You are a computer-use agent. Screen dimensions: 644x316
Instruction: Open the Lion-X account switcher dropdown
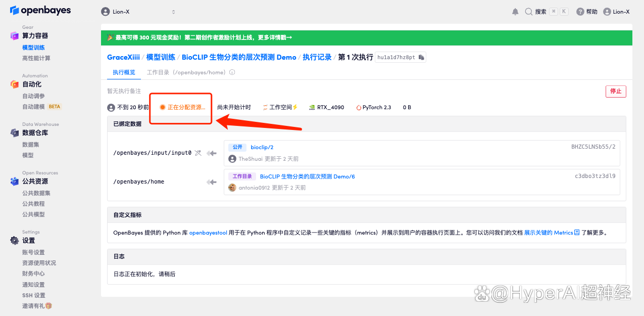138,12
